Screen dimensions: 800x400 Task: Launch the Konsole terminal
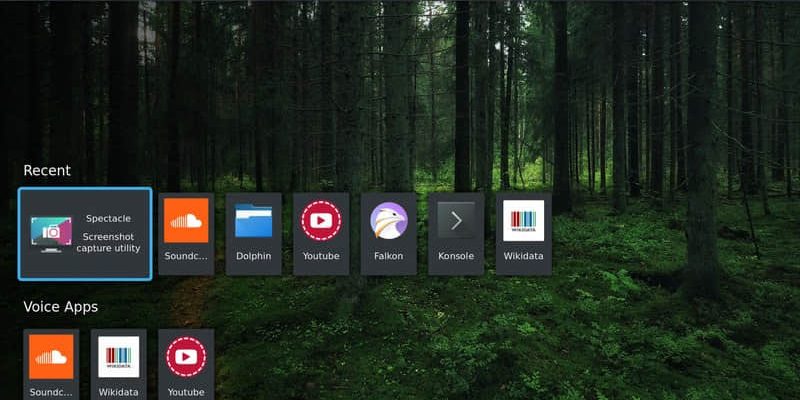click(x=456, y=234)
